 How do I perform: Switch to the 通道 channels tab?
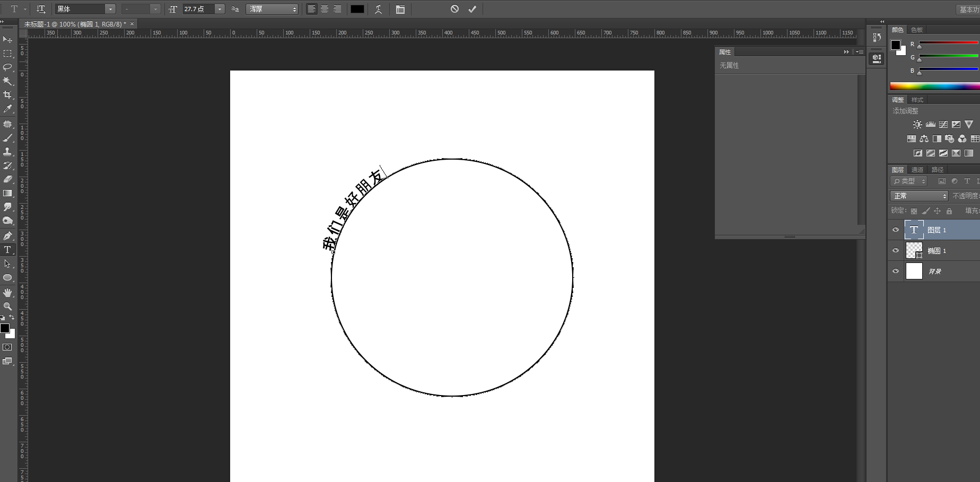point(917,170)
